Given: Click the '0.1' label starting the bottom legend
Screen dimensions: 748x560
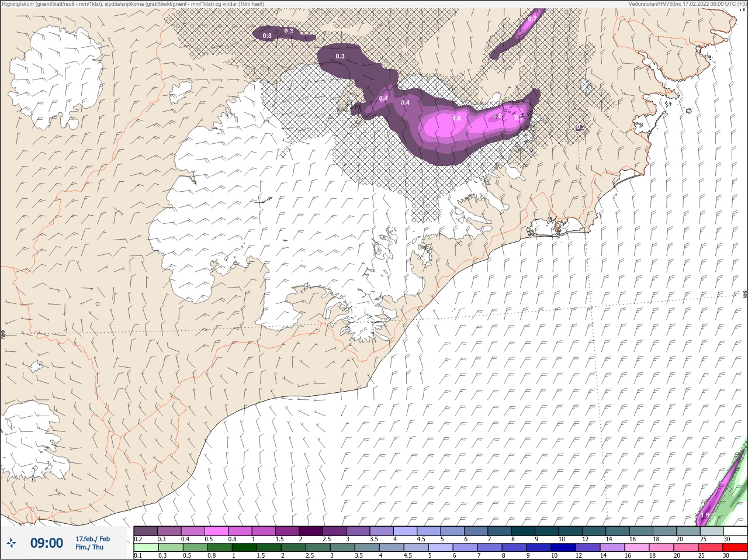Looking at the screenshot, I should tap(138, 556).
